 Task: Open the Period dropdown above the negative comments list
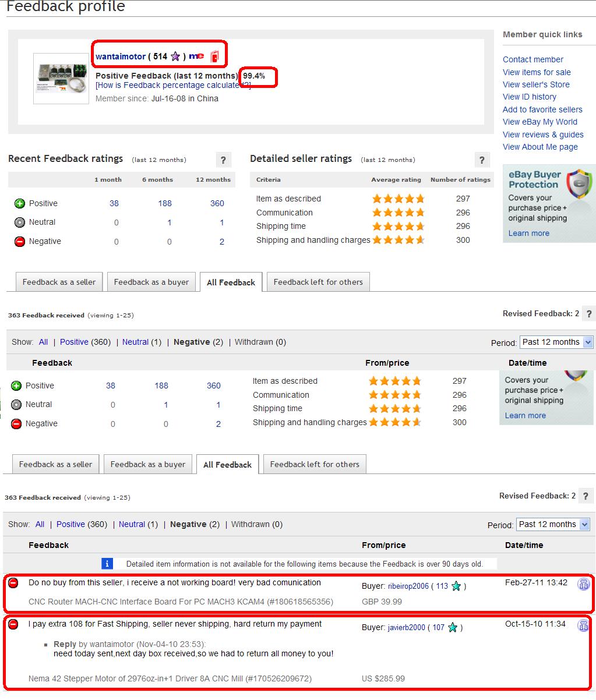click(x=553, y=524)
